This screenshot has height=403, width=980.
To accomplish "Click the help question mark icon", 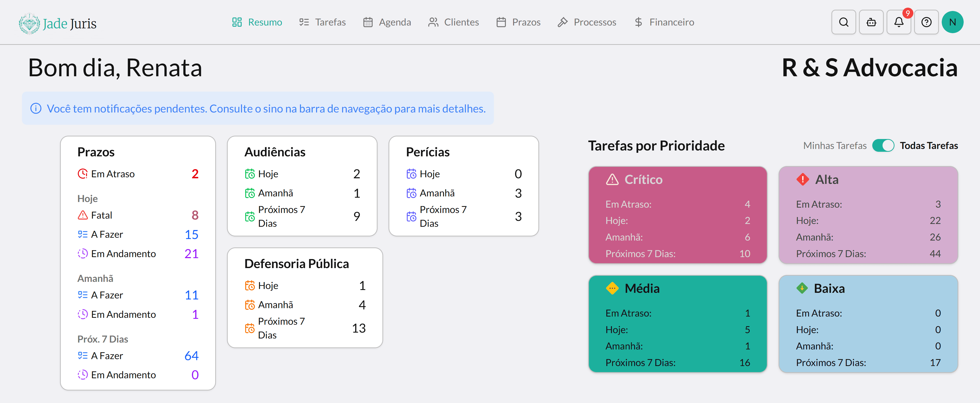I will [926, 22].
